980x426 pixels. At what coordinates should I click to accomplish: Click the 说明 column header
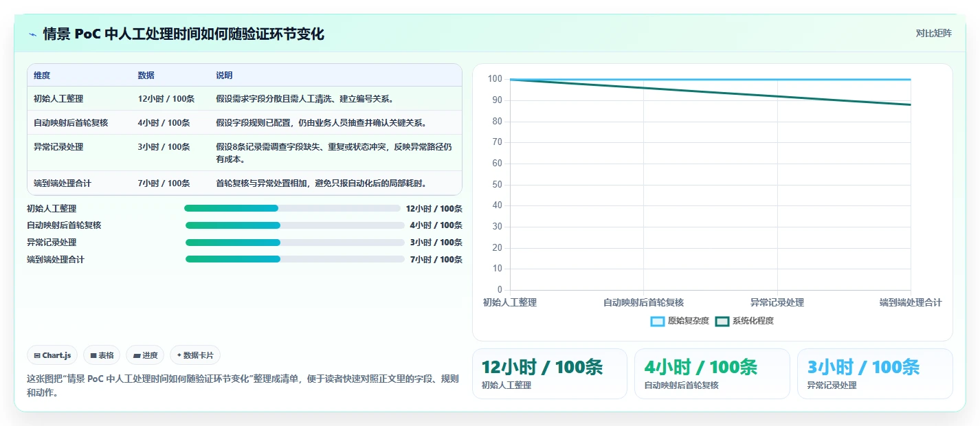pos(225,76)
